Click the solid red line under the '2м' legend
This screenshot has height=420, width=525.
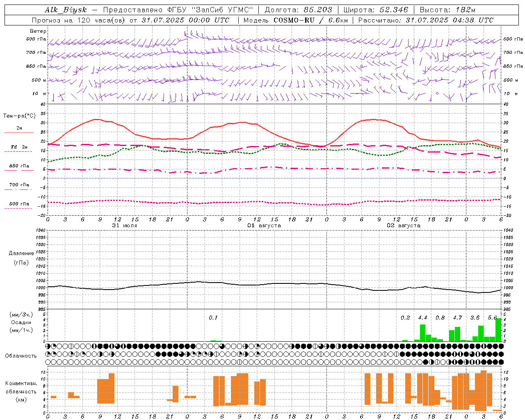pyautogui.click(x=19, y=133)
